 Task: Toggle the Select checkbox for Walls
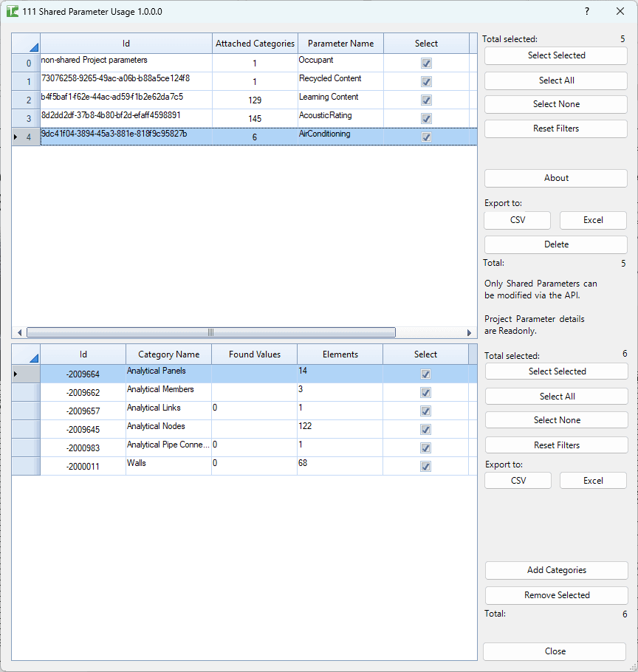coord(425,466)
